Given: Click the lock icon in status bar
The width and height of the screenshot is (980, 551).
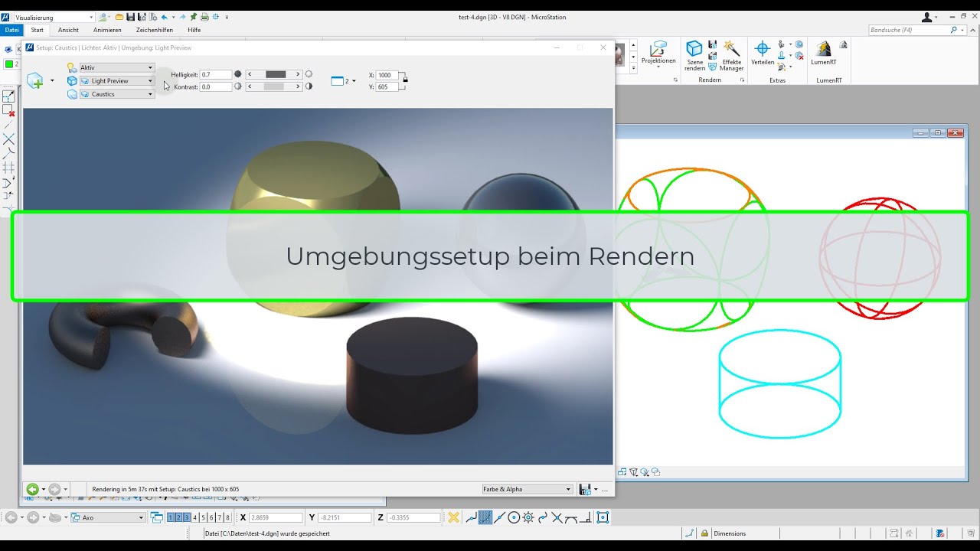Looking at the screenshot, I should point(704,533).
